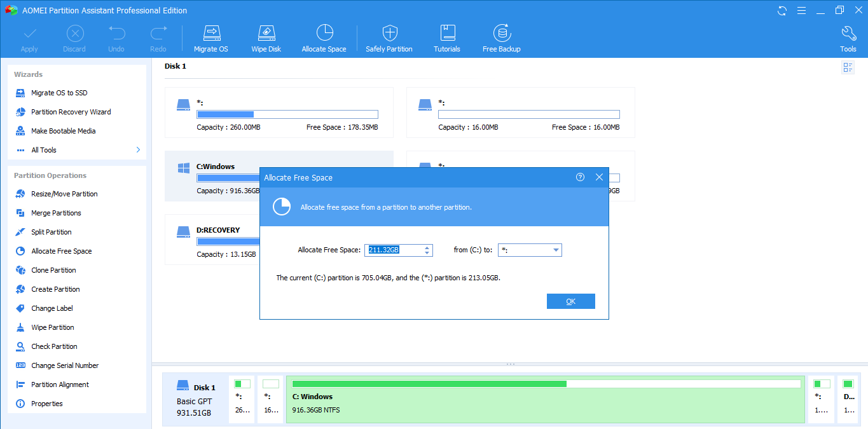Viewport: 868px width, 429px height.
Task: Start Free Backup from the toolbar
Action: click(501, 39)
